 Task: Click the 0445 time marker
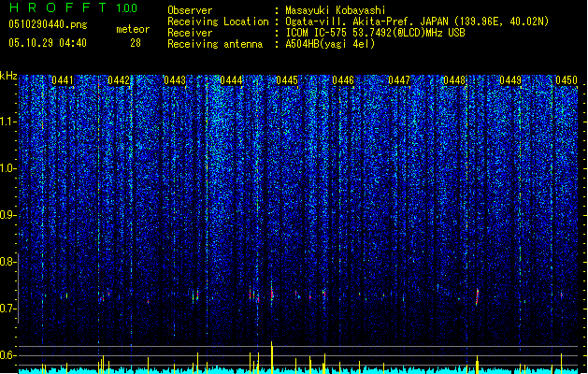pos(287,80)
